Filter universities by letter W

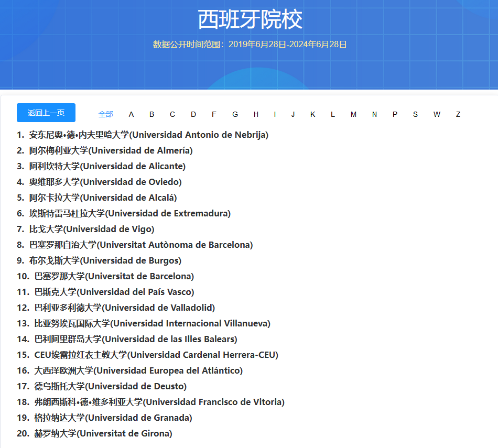click(x=437, y=114)
